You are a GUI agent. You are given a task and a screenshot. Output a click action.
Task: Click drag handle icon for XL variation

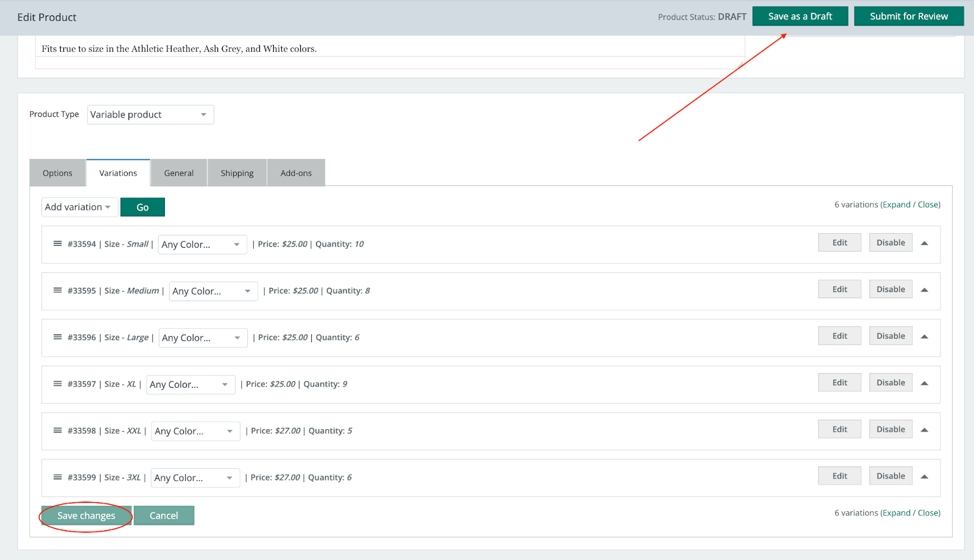(57, 383)
